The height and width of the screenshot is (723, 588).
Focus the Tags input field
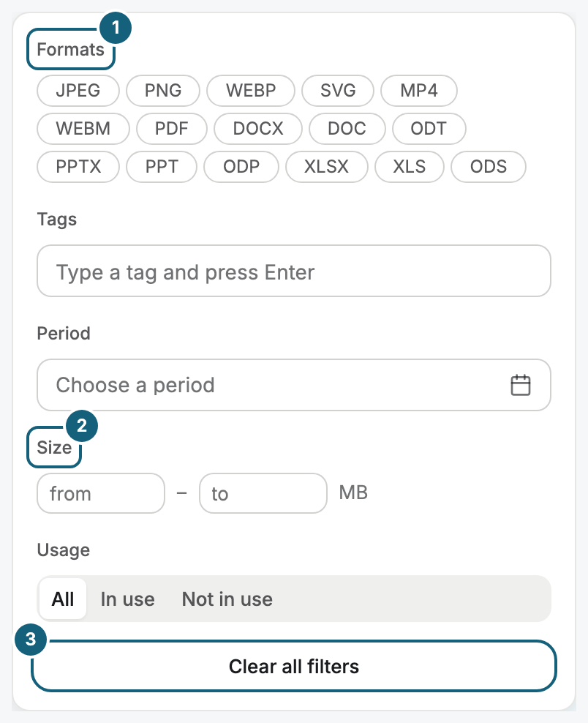[294, 271]
